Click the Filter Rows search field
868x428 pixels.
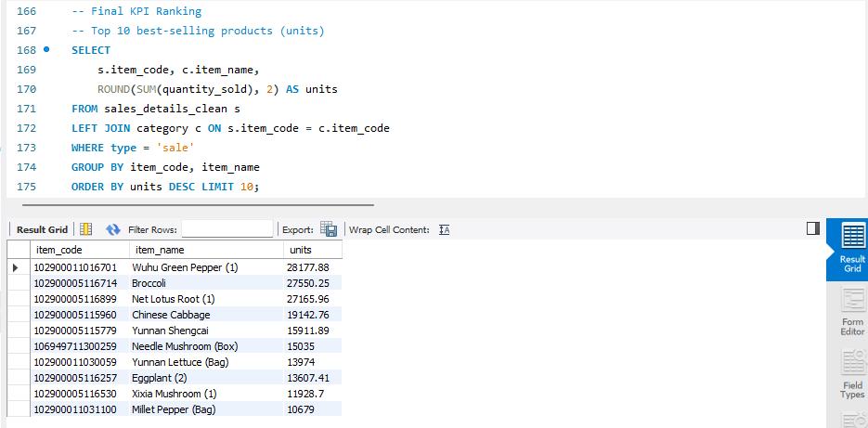pyautogui.click(x=227, y=229)
